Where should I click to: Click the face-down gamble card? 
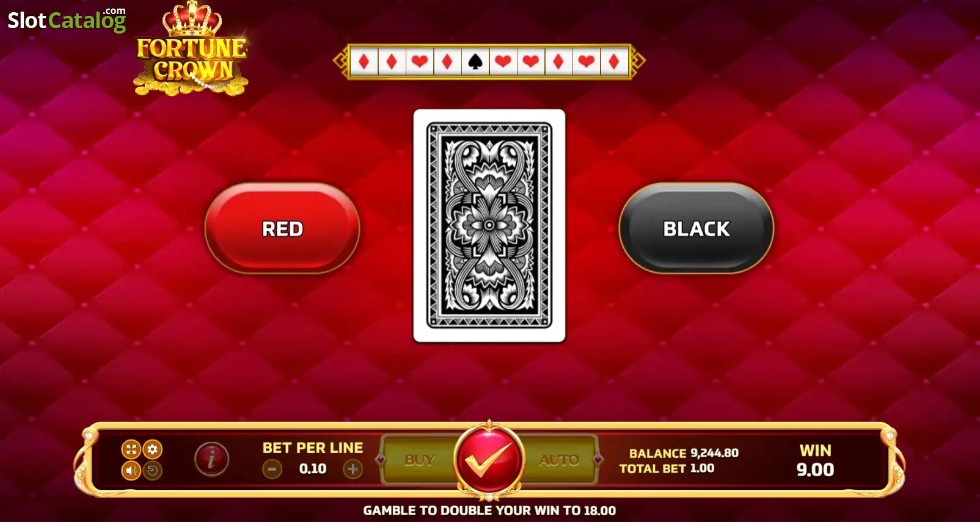(489, 226)
